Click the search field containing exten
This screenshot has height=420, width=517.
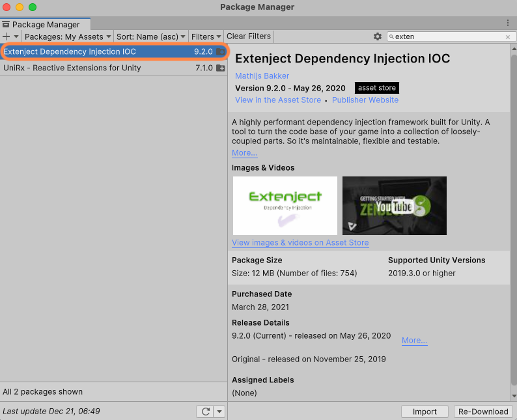(451, 36)
